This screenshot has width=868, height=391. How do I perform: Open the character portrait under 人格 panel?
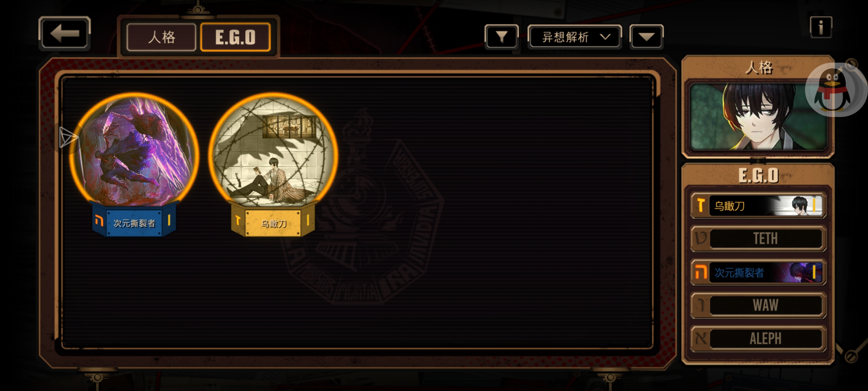pyautogui.click(x=758, y=117)
